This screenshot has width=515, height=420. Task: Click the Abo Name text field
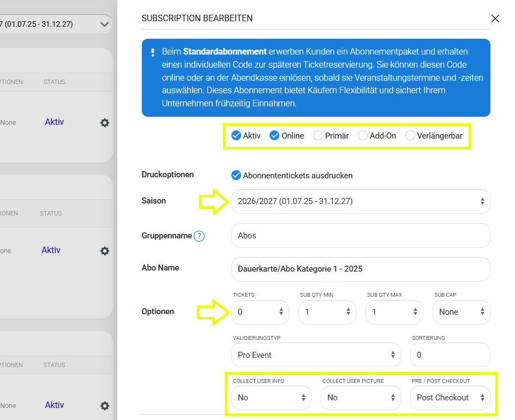[360, 269]
